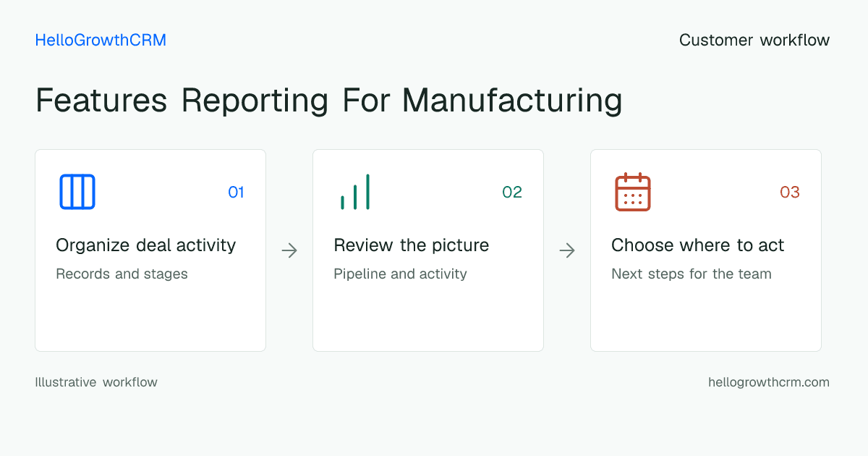Select the Customer workflow label
Screen dimensions: 868x456
pyautogui.click(x=754, y=40)
